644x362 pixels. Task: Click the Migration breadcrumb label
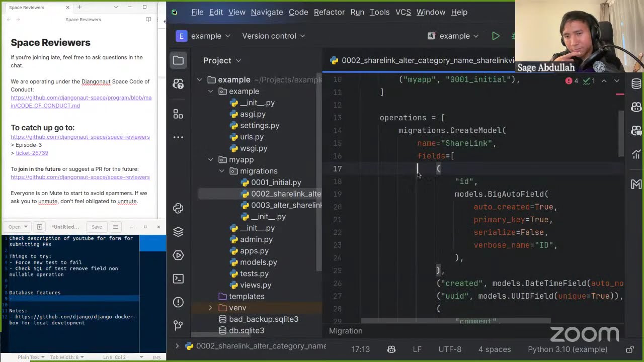coord(346,331)
